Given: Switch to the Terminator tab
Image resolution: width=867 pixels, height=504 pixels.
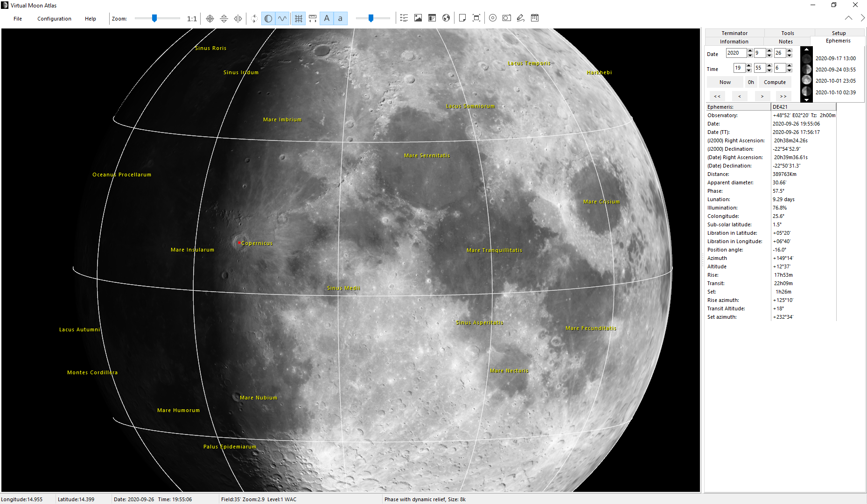Looking at the screenshot, I should click(x=734, y=33).
